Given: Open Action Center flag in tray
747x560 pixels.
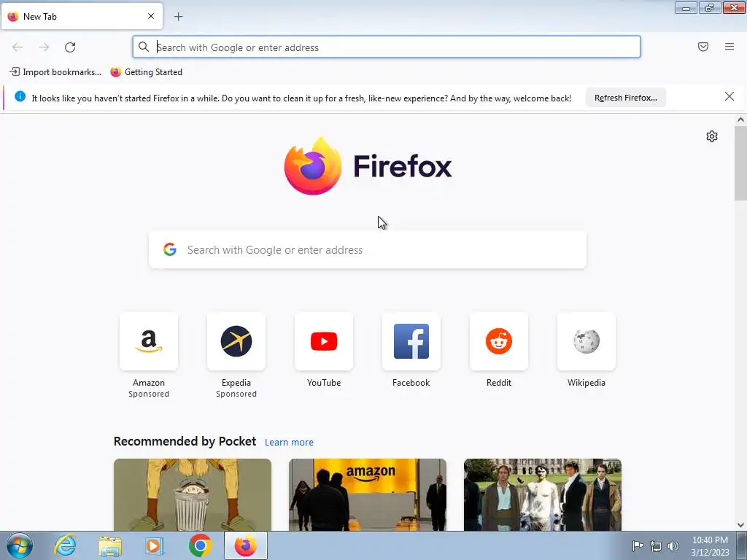Looking at the screenshot, I should coord(637,546).
